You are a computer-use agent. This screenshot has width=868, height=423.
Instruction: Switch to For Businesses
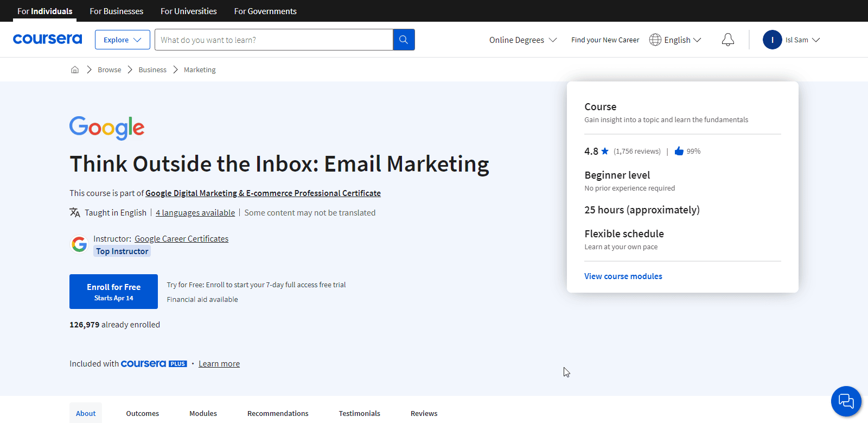click(117, 11)
